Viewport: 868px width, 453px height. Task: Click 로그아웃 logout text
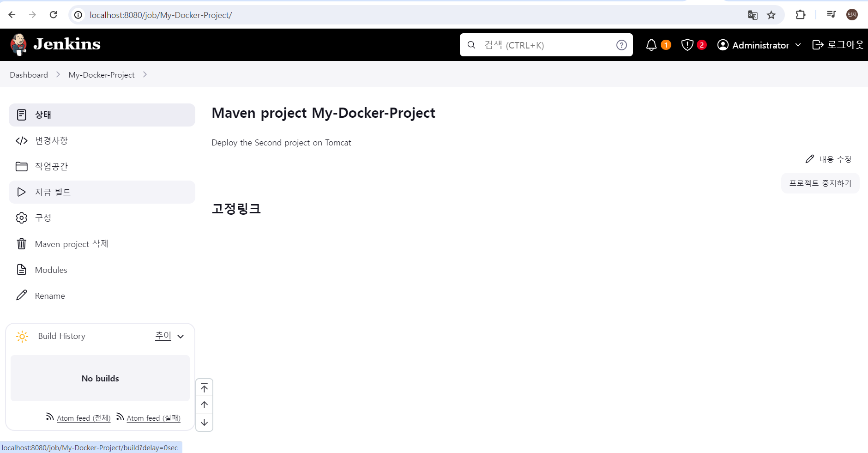click(845, 45)
